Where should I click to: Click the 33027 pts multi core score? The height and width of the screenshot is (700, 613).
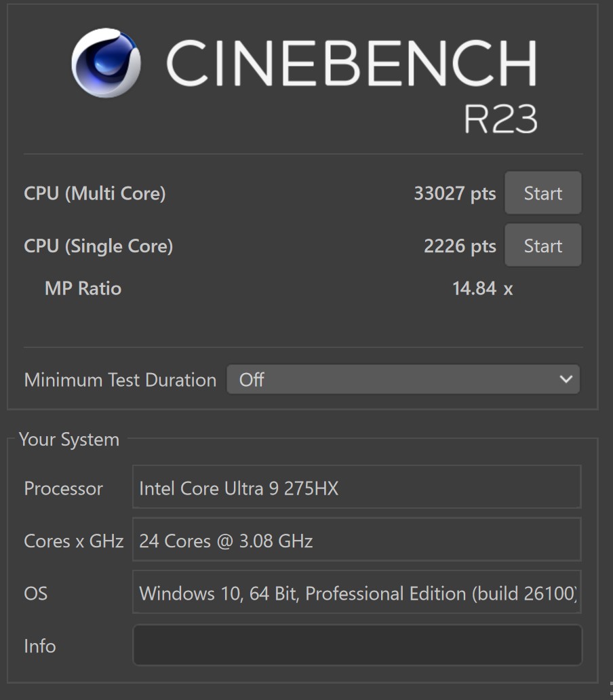454,194
